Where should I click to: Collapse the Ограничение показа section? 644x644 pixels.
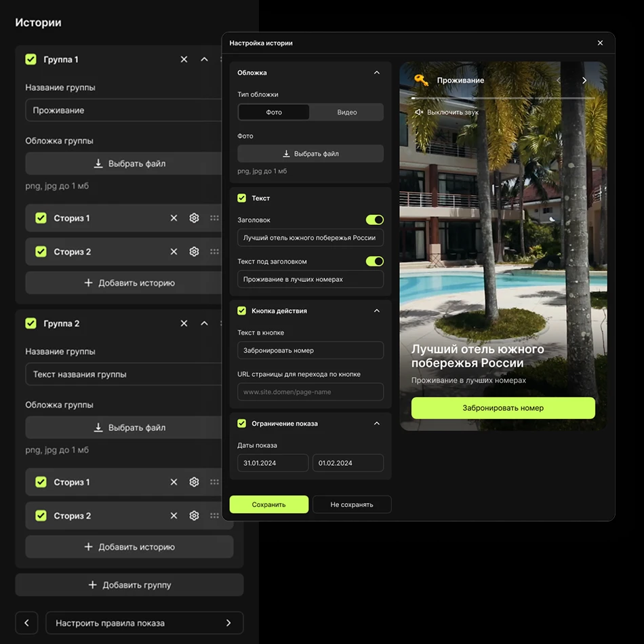coord(377,424)
